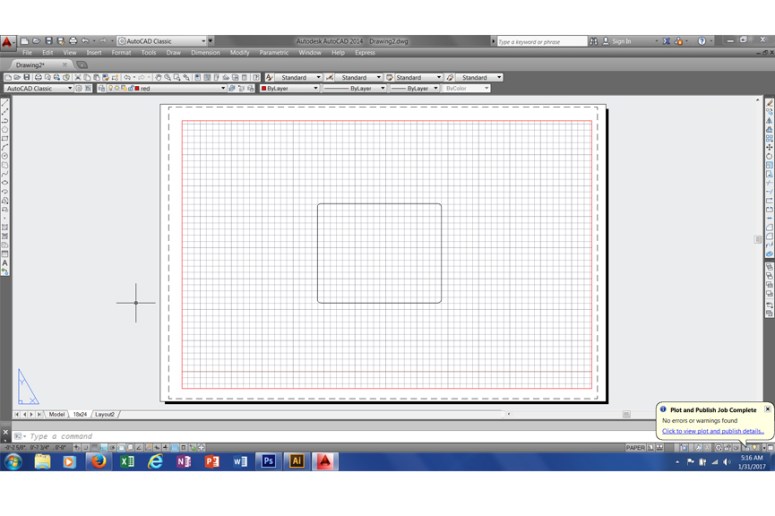This screenshot has height=516, width=775.
Task: Click Match Properties in Standard toolbar
Action: click(105, 77)
